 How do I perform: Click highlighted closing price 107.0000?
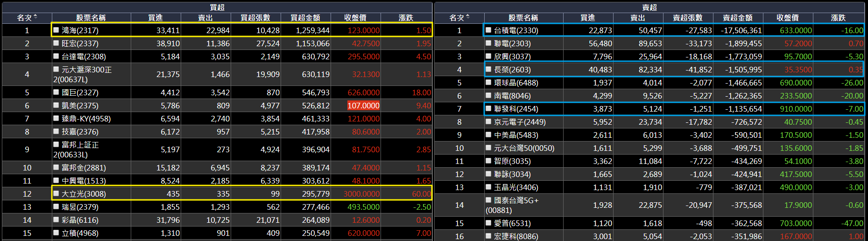pos(363,106)
